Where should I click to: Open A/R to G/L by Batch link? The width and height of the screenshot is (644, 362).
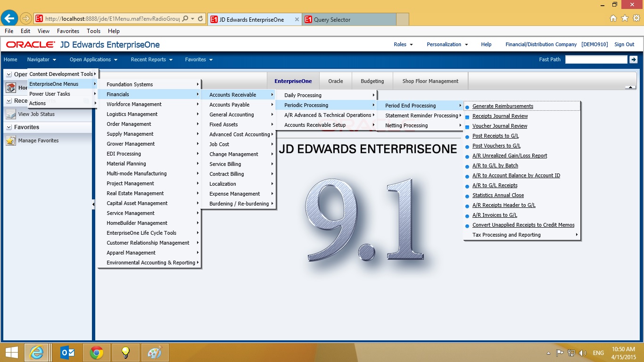click(495, 165)
